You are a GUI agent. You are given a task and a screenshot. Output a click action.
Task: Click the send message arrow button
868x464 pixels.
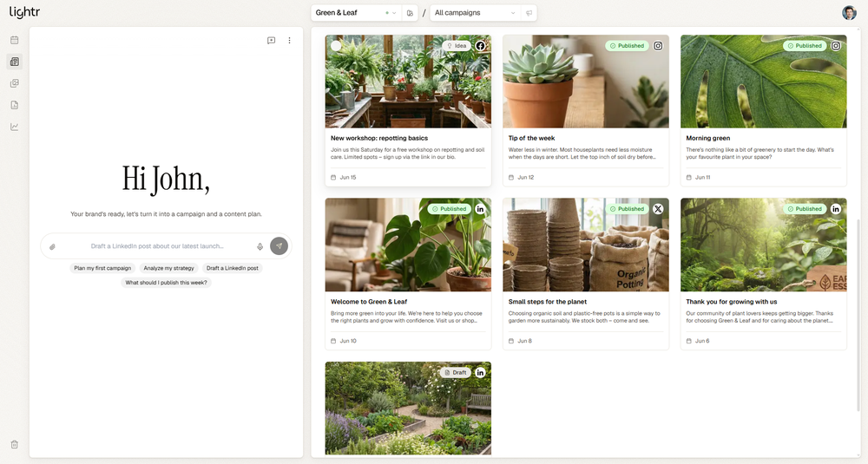click(x=279, y=246)
